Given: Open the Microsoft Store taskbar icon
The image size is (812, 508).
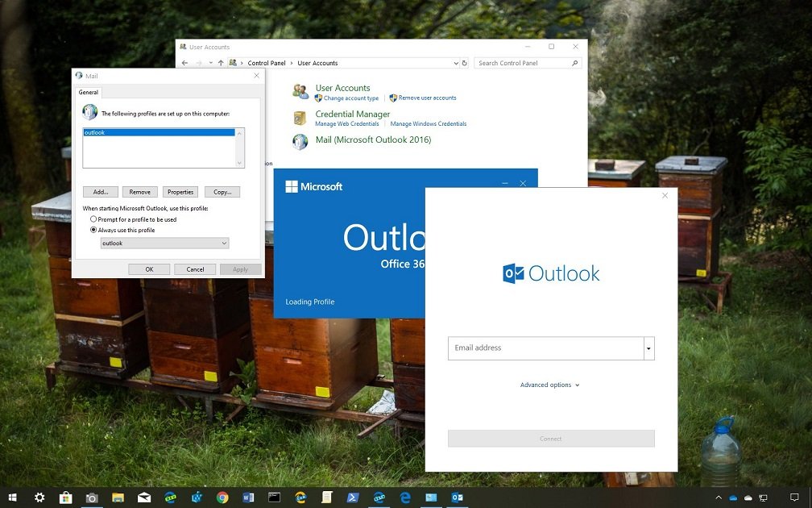Looking at the screenshot, I should (x=66, y=498).
